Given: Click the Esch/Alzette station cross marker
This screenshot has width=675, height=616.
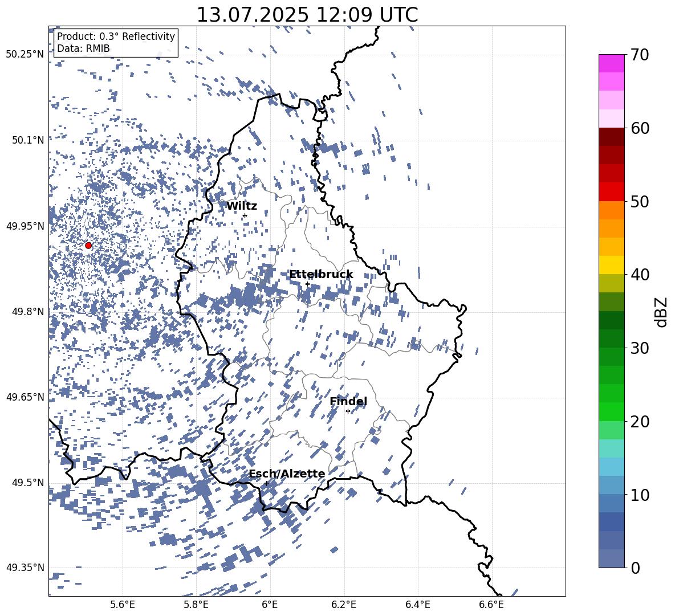Looking at the screenshot, I should pos(266,483).
